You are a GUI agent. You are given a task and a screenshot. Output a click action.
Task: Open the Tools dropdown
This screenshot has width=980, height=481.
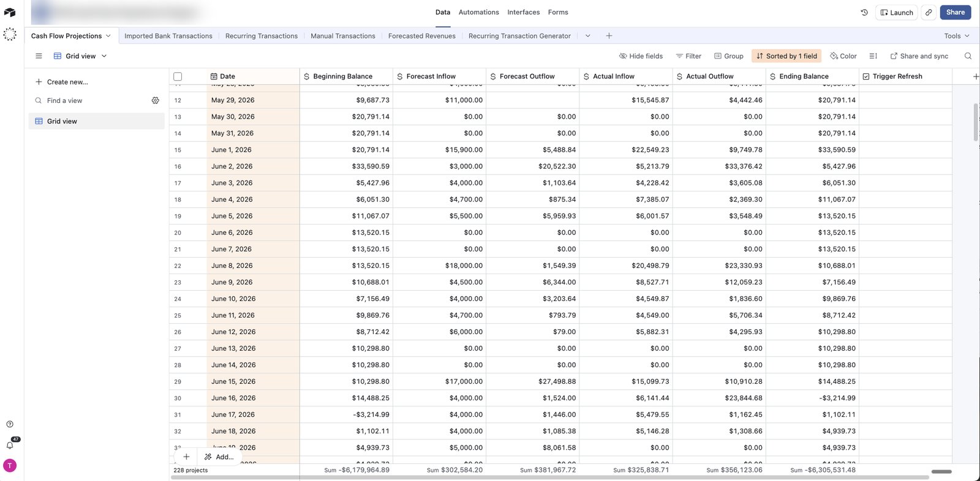[957, 36]
